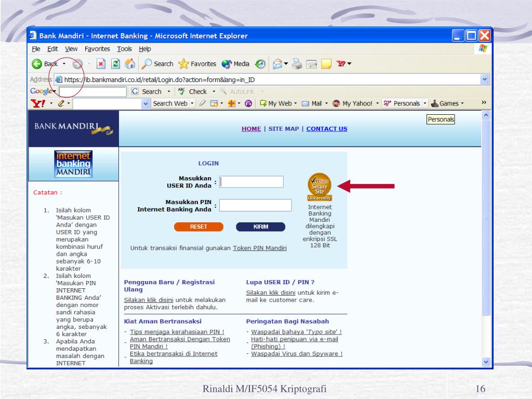Click the Edit page icon next to the printer
532x399 pixels.
tap(311, 64)
